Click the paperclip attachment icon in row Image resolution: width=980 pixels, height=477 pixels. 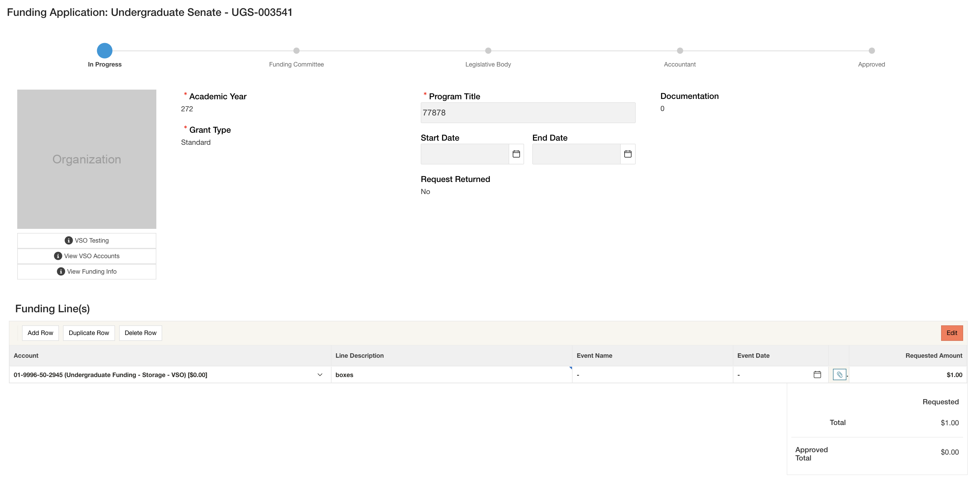point(839,375)
